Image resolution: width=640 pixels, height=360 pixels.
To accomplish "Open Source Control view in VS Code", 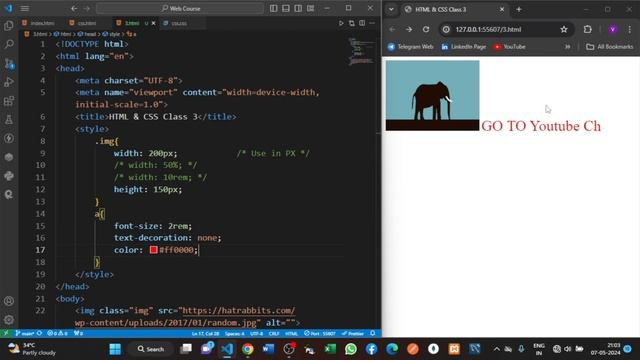I will (9, 63).
